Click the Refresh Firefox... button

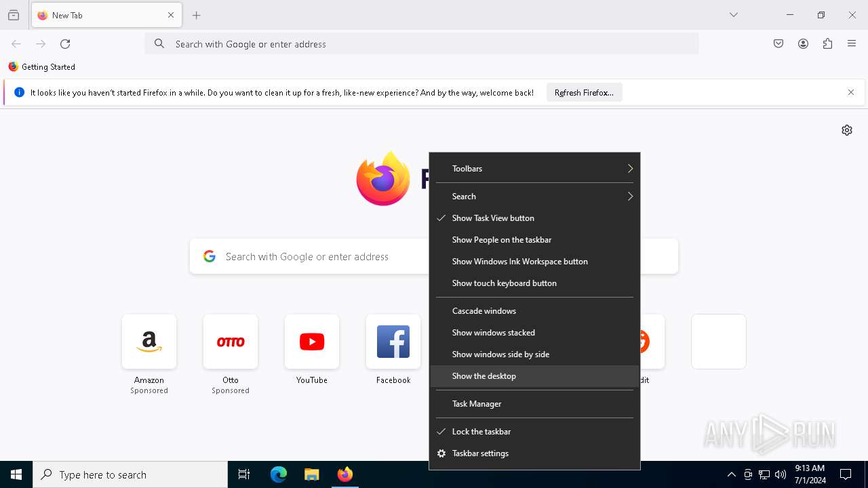pyautogui.click(x=584, y=93)
